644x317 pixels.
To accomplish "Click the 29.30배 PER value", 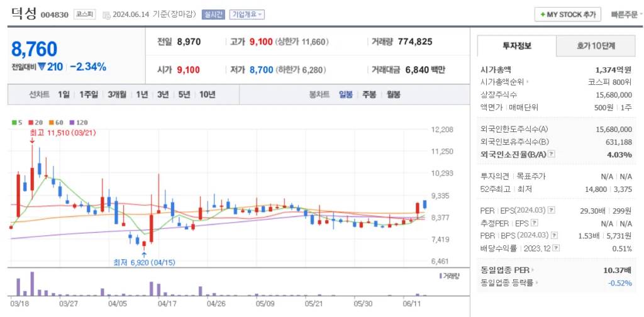I will [x=594, y=211].
